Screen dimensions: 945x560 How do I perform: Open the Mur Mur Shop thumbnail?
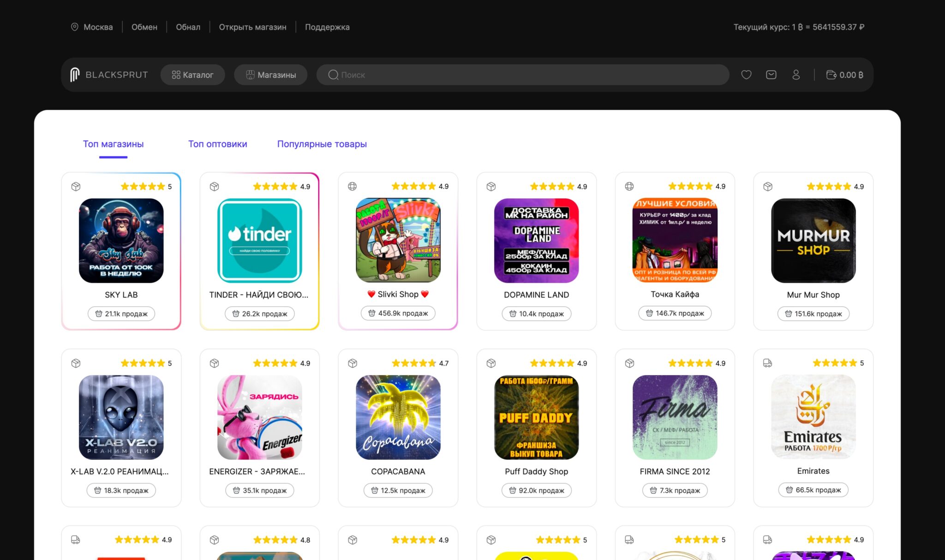[x=813, y=240]
